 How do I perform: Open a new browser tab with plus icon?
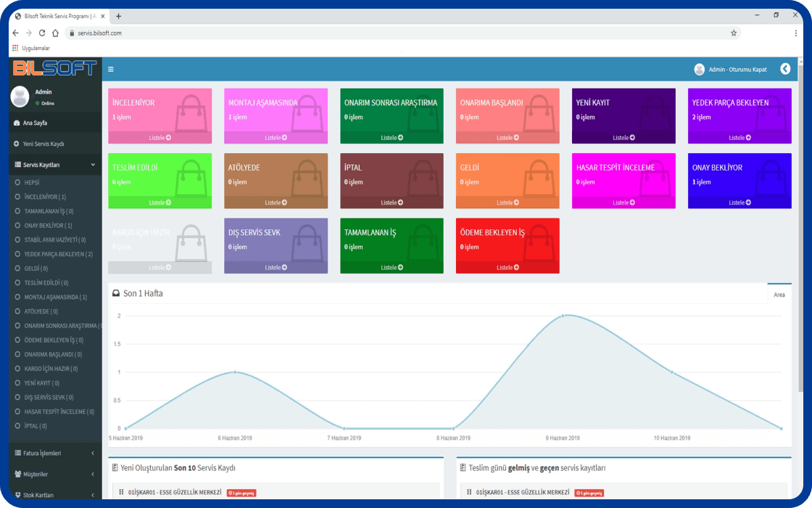click(x=119, y=16)
